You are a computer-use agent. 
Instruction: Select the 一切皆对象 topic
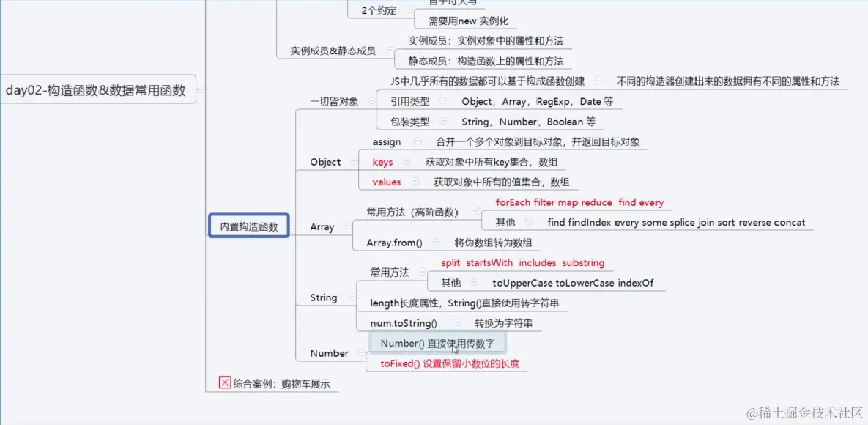tap(334, 101)
